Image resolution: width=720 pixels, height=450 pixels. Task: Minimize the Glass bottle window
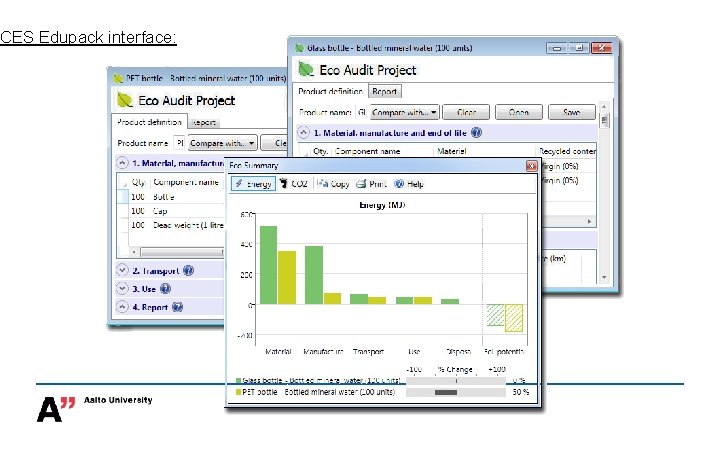coord(557,48)
